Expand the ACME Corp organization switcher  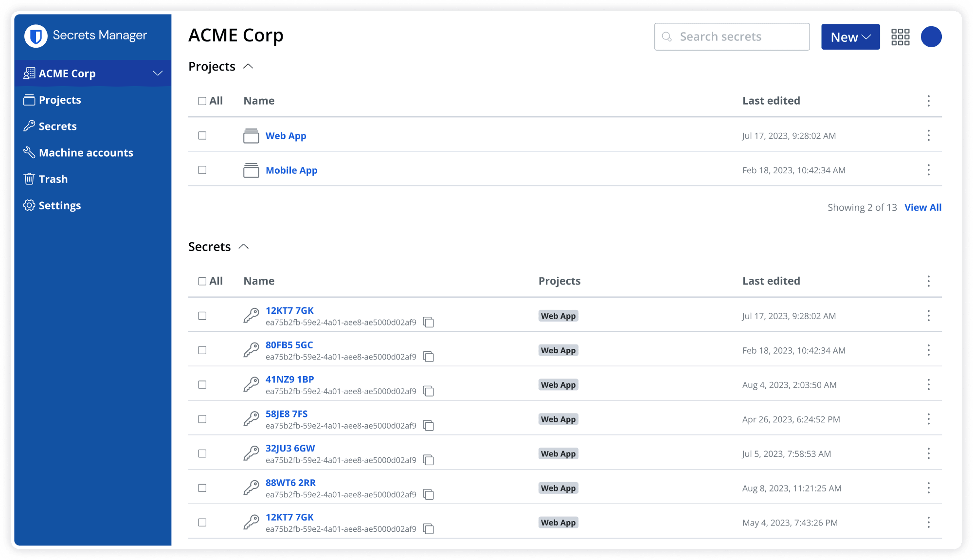[x=158, y=73]
